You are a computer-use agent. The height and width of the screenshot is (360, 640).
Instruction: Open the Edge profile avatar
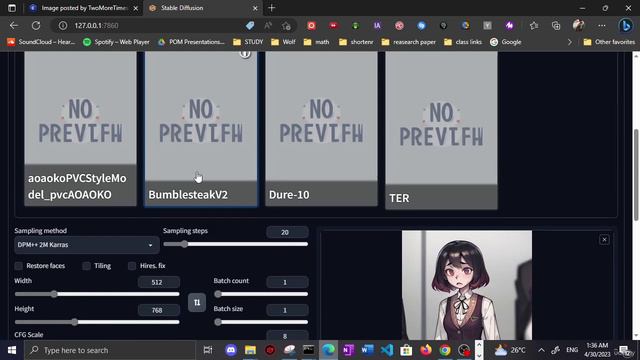(x=578, y=25)
